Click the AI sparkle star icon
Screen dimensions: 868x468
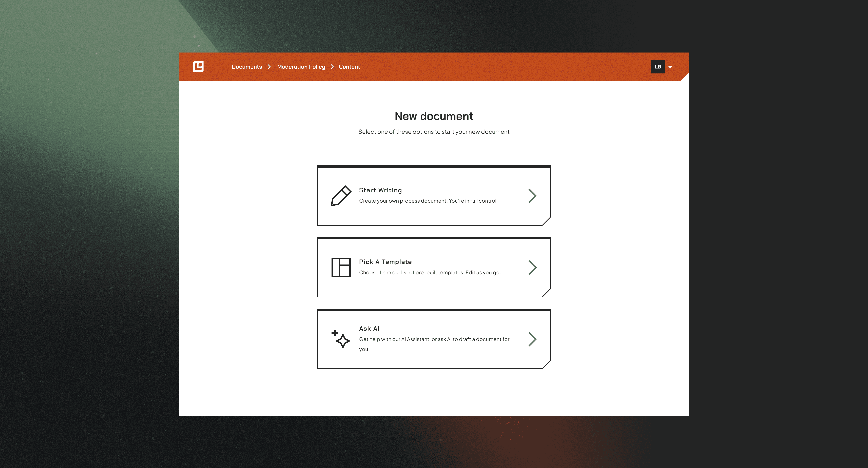tap(341, 339)
